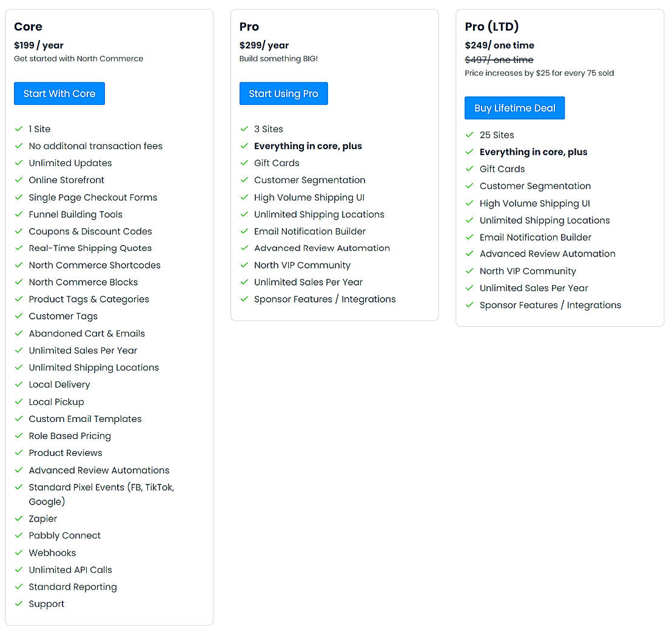The height and width of the screenshot is (630, 672).
Task: Click 'Unlimited Sales Per Year' in Pro (LTD)
Action: tap(534, 288)
